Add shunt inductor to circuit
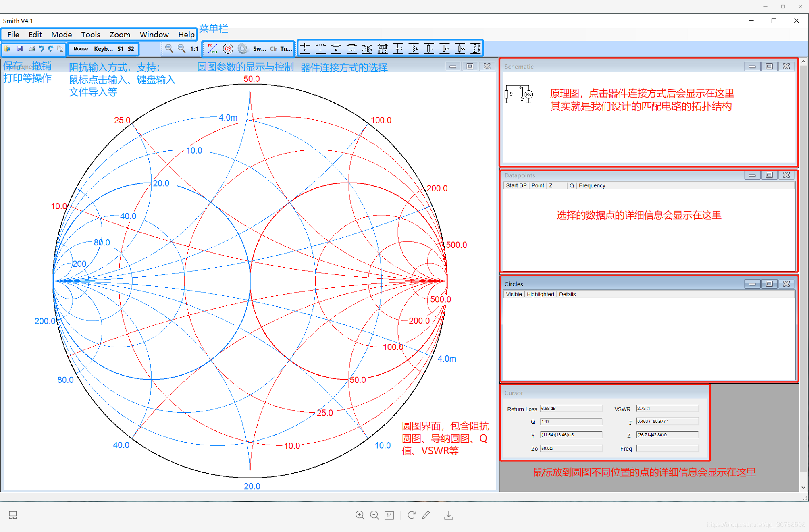The image size is (809, 532). 414,48
